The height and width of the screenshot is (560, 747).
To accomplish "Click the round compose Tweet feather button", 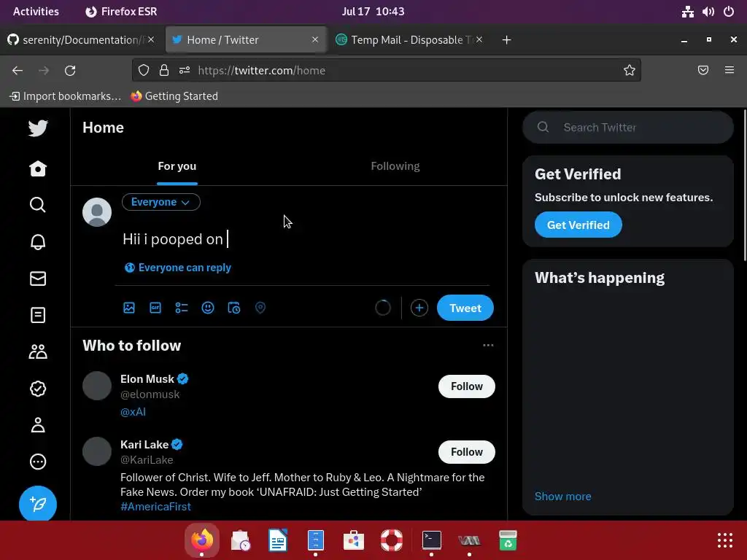I will tap(38, 503).
